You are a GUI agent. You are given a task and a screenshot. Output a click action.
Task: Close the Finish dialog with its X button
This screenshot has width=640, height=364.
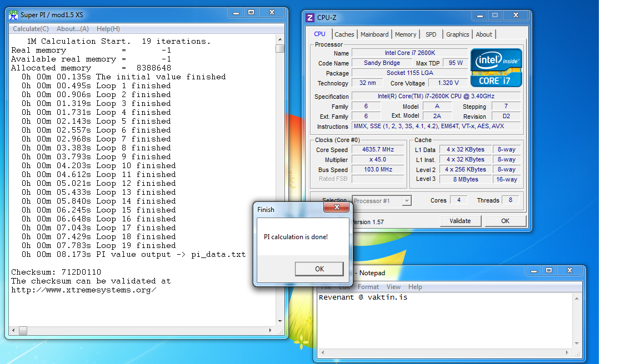[x=337, y=209]
